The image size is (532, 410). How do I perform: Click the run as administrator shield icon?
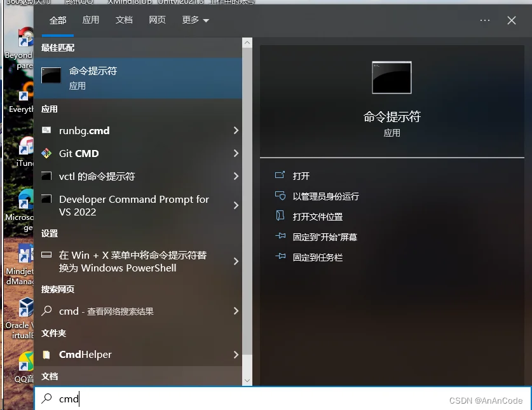(280, 196)
